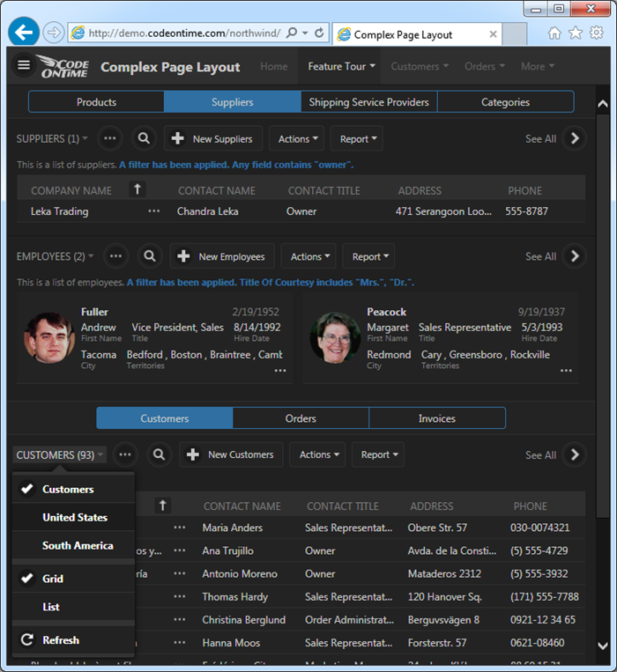Click Employees search magnifier icon
The width and height of the screenshot is (617, 672).
(x=150, y=256)
